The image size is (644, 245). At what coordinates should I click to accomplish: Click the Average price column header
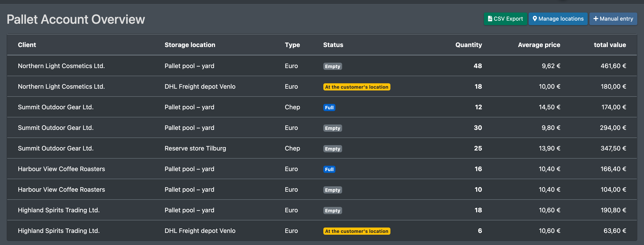point(539,45)
